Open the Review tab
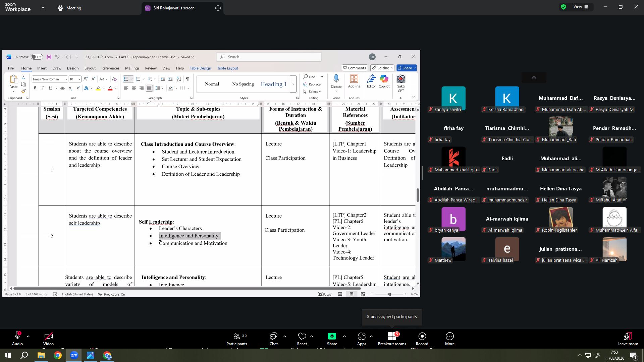This screenshot has width=644, height=362. tap(151, 68)
